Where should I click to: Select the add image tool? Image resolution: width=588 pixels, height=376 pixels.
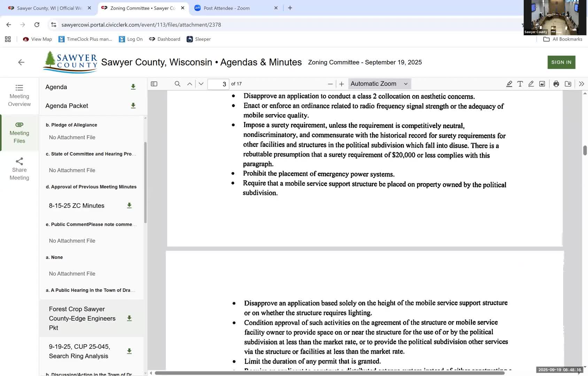point(542,84)
